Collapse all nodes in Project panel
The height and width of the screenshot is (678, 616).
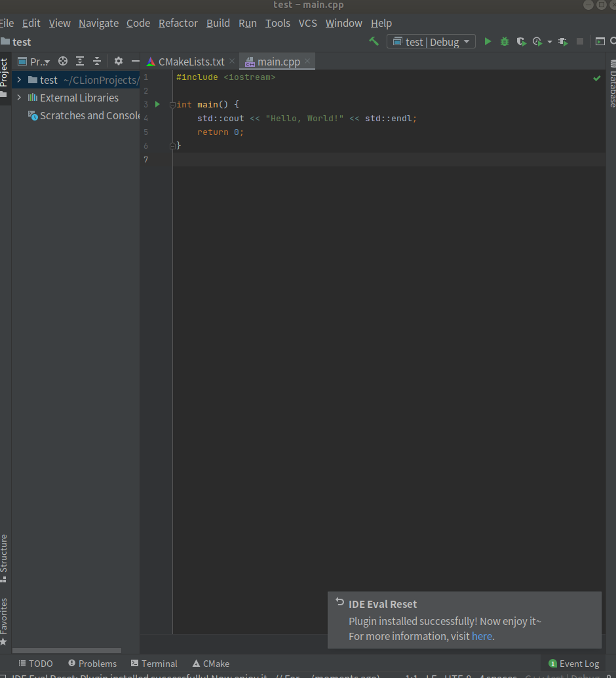coord(97,62)
